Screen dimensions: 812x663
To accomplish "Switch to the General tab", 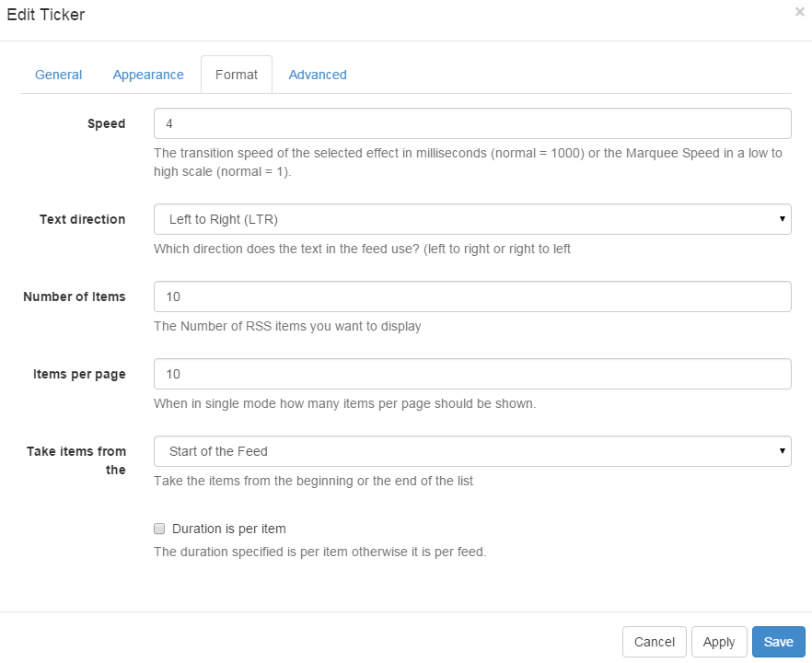I will (x=58, y=75).
